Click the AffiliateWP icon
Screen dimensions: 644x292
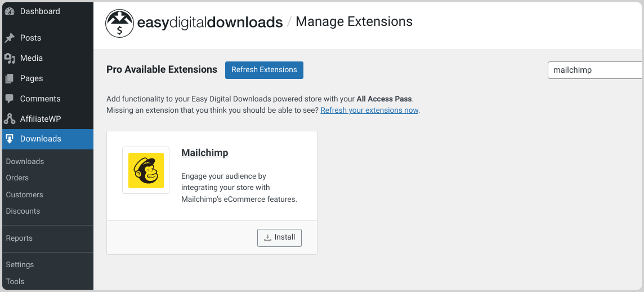point(10,119)
